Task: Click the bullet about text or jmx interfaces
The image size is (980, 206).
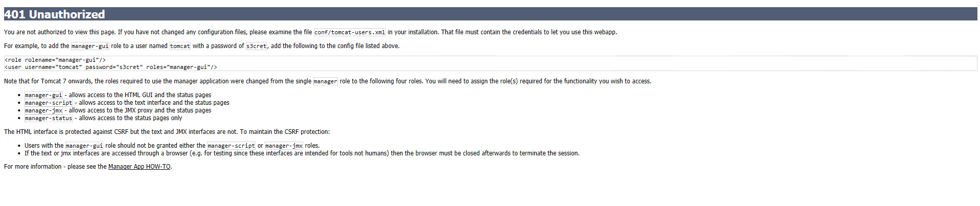Action: pyautogui.click(x=302, y=153)
